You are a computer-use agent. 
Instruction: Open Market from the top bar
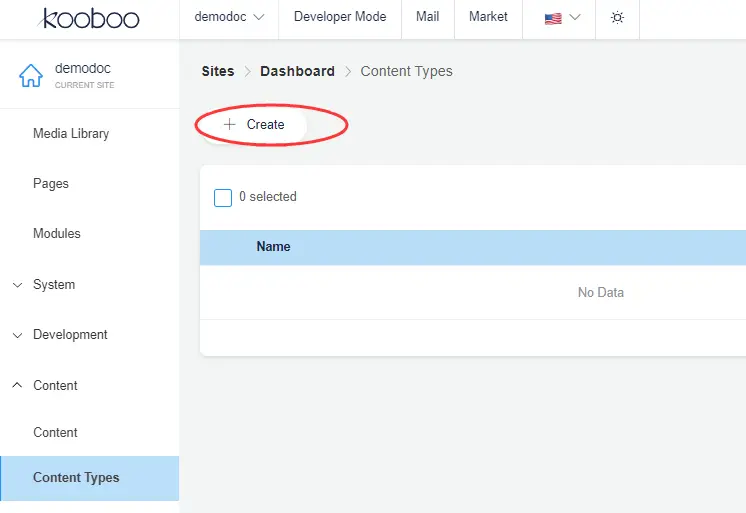488,17
